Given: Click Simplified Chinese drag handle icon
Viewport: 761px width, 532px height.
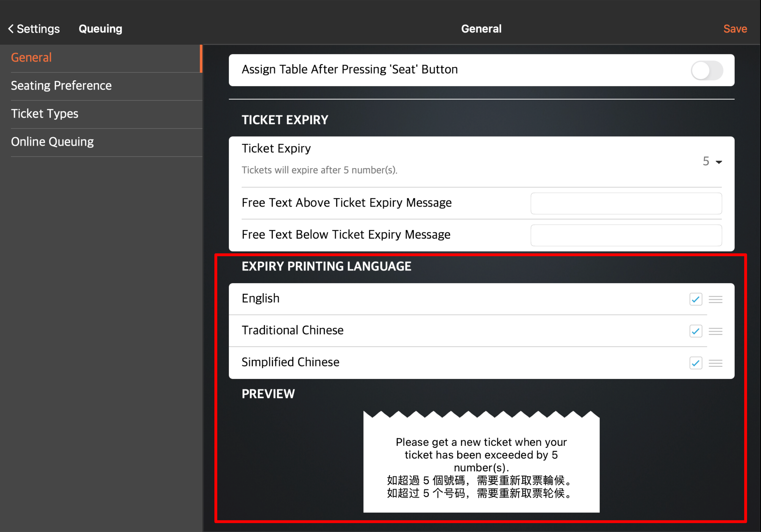Looking at the screenshot, I should pos(715,364).
